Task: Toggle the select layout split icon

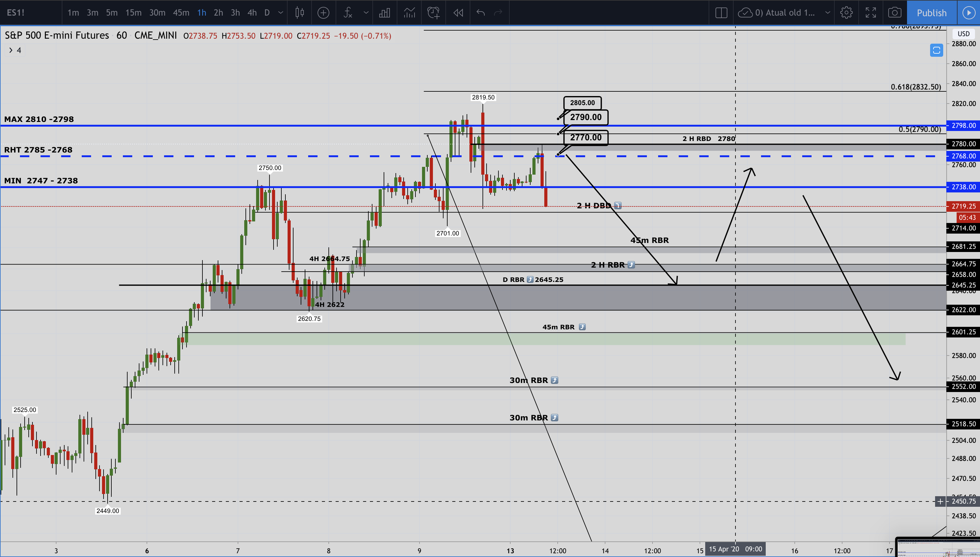Action: tap(721, 12)
